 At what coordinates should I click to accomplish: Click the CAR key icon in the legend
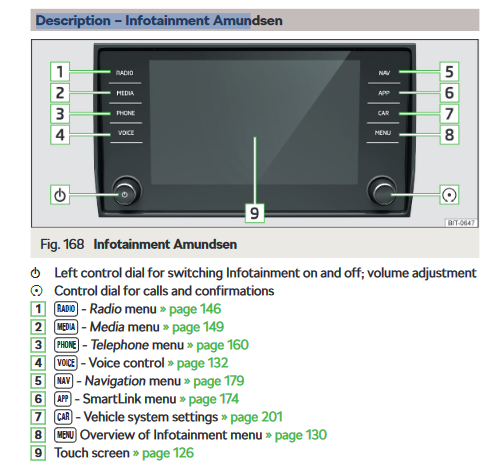click(63, 417)
